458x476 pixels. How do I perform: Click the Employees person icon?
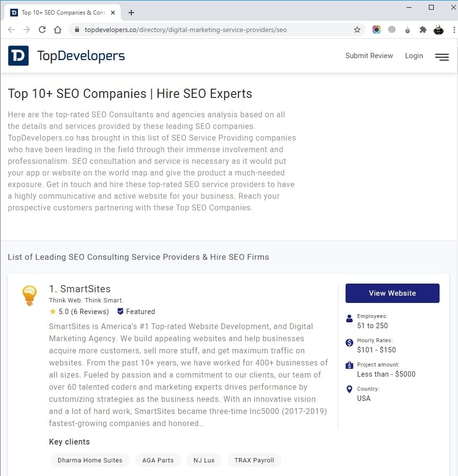[x=349, y=318]
